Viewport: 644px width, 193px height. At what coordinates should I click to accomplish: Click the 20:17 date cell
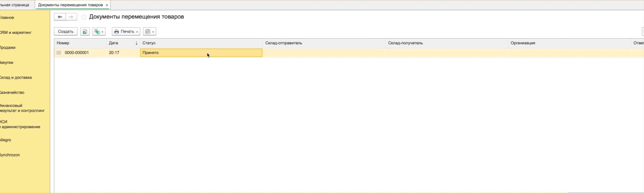(x=123, y=53)
